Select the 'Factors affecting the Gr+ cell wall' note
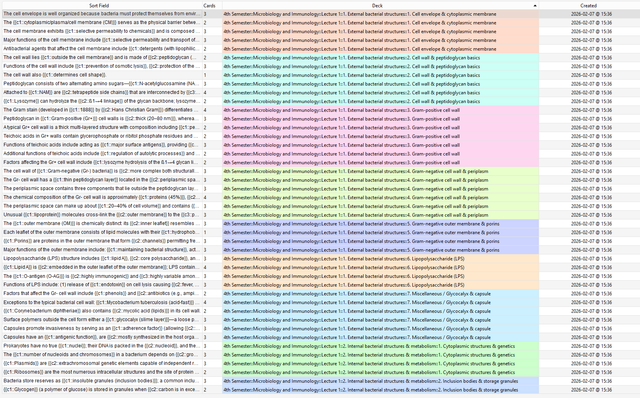Viewport: 640px width, 398px height. tap(320, 162)
